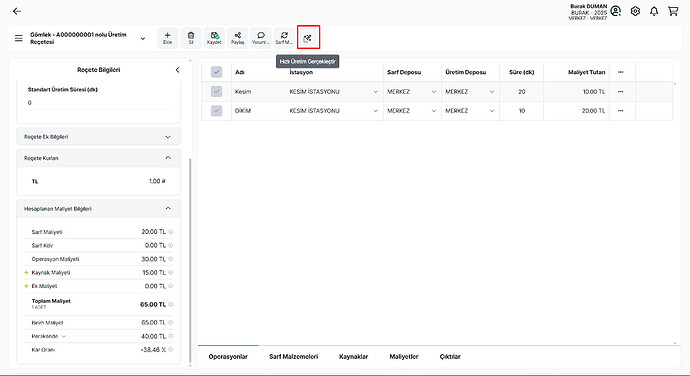Viewport: 690px width, 376px height.
Task: Click the Standart Üretim Süresi input field
Action: point(98,103)
